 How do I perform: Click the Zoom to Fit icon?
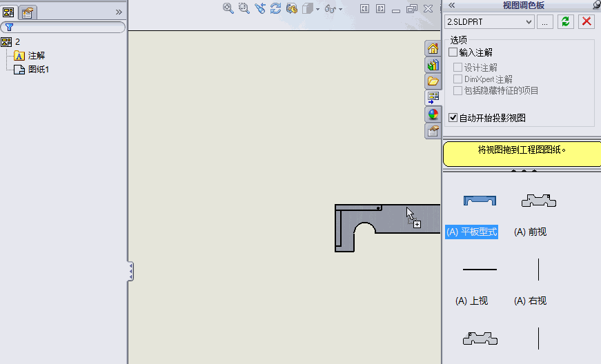point(228,8)
